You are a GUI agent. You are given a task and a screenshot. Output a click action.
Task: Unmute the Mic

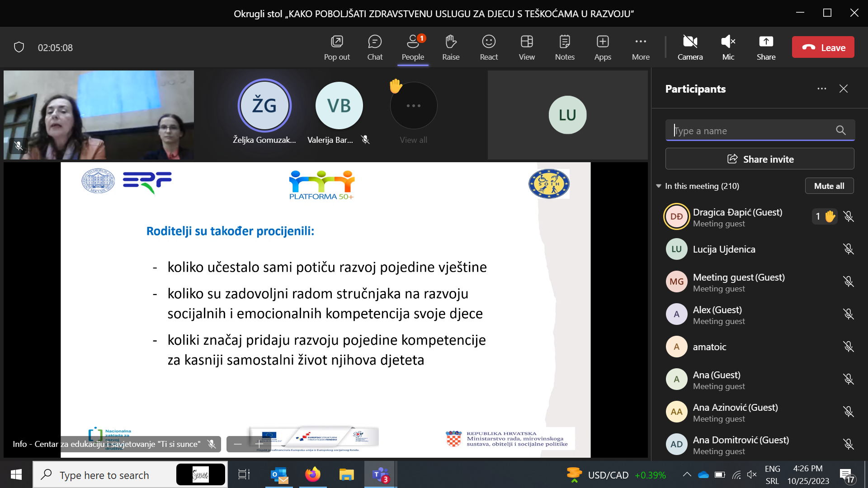[728, 47]
